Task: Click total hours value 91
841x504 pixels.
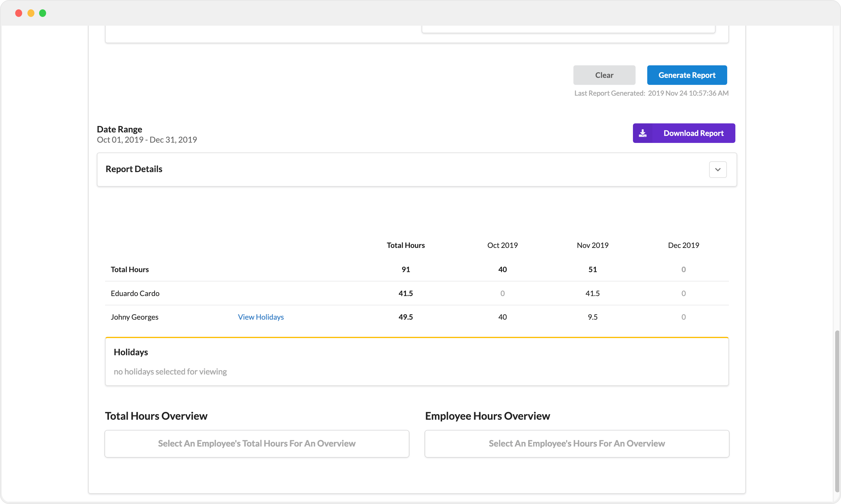Action: coord(406,269)
